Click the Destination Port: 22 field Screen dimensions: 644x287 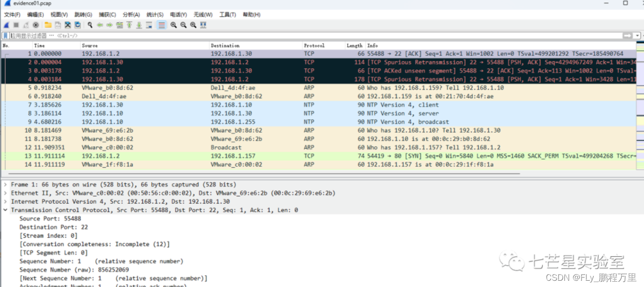(x=54, y=227)
